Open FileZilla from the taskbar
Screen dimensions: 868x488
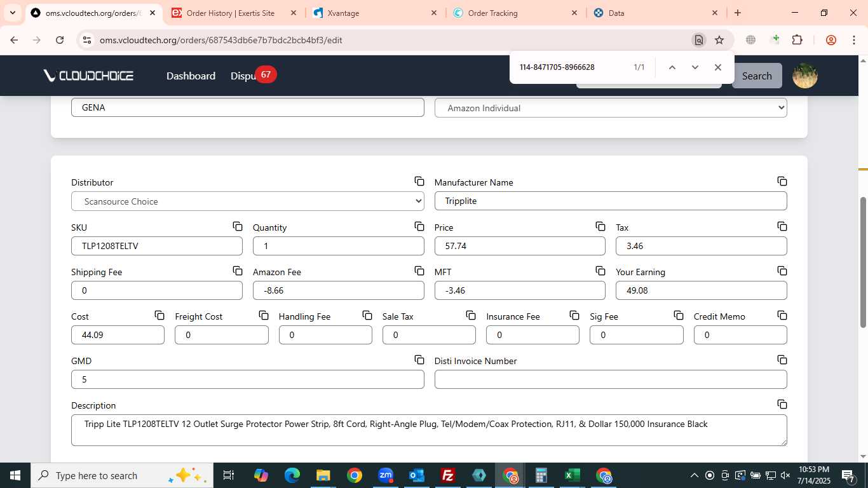(448, 475)
